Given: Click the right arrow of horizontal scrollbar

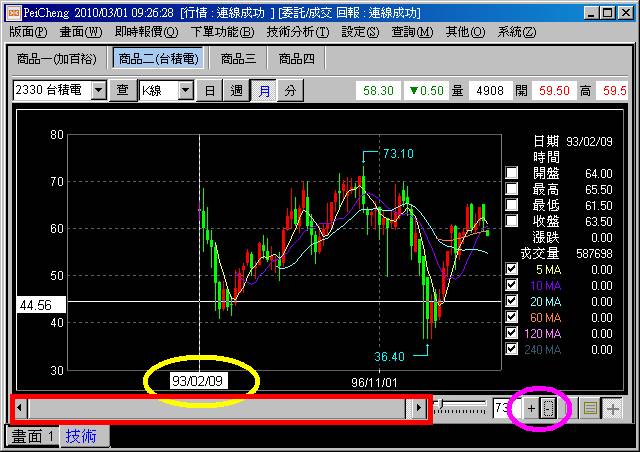Looking at the screenshot, I should click(418, 408).
